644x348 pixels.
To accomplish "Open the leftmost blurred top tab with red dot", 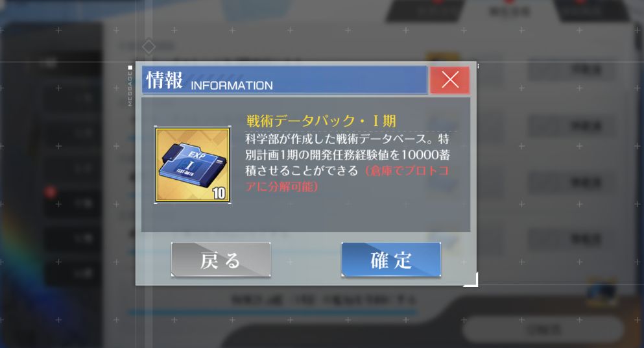I will [x=427, y=10].
